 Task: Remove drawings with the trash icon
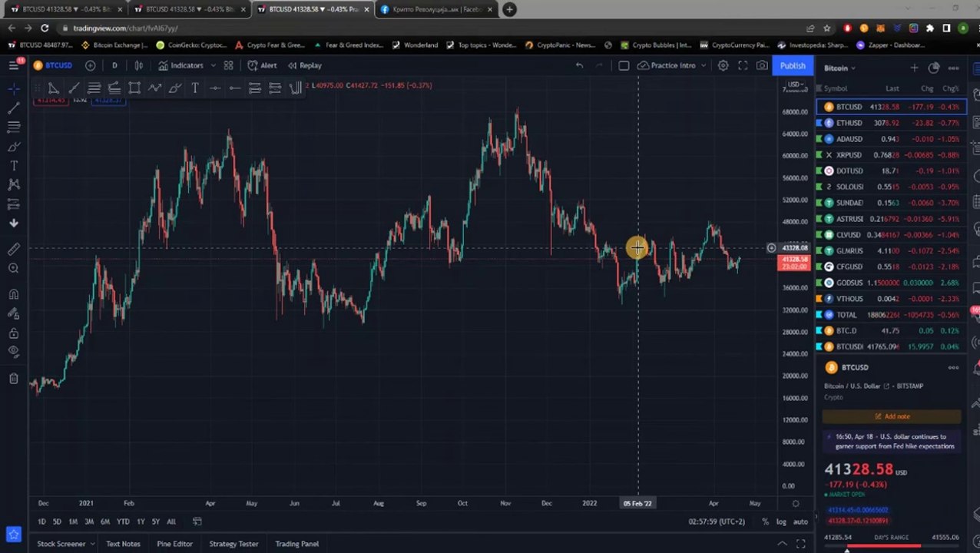click(14, 379)
